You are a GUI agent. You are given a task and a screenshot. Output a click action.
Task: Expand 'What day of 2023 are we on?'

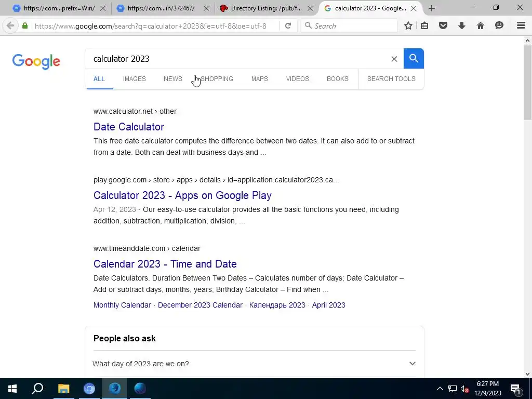pyautogui.click(x=255, y=364)
